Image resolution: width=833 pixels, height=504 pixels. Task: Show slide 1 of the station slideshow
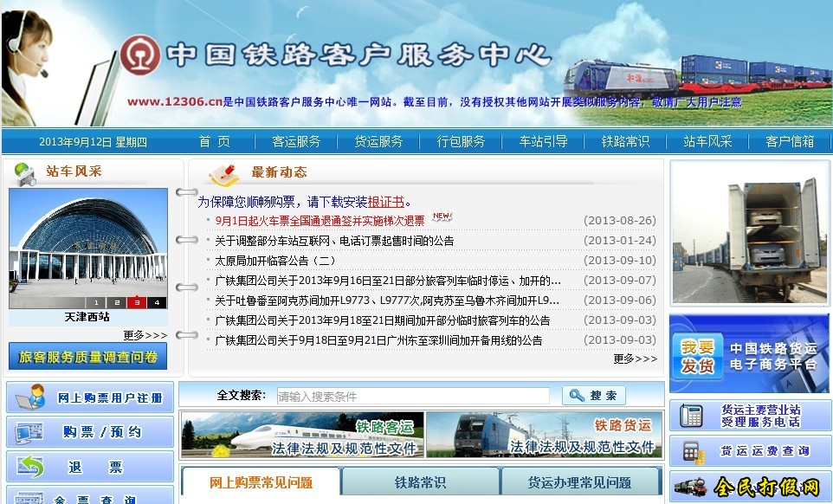pos(96,302)
